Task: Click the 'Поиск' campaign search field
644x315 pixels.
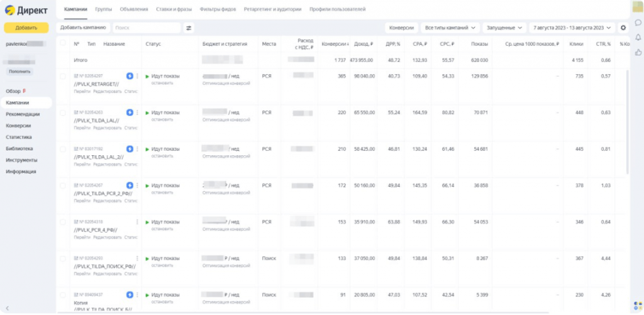Action: [x=146, y=28]
